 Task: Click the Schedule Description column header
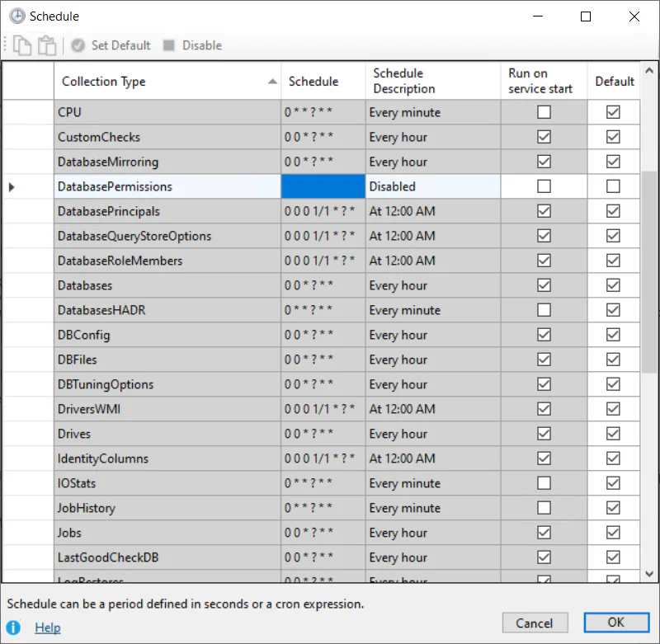432,82
